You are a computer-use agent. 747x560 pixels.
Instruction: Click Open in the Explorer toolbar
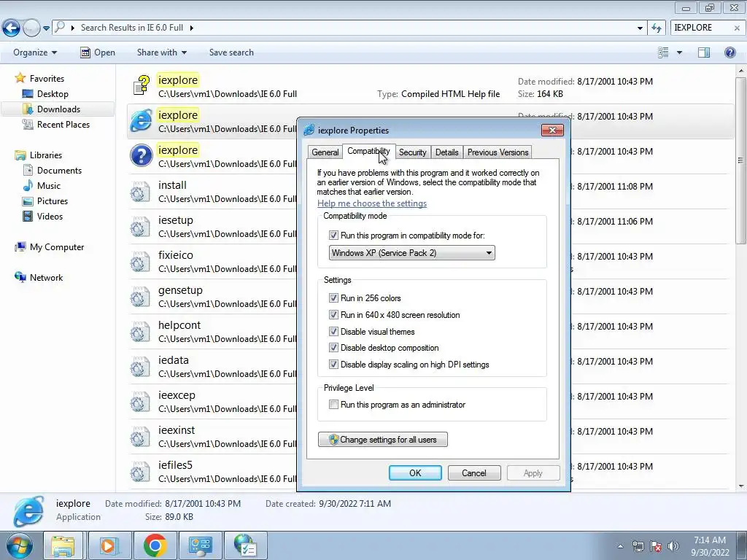[x=98, y=52]
